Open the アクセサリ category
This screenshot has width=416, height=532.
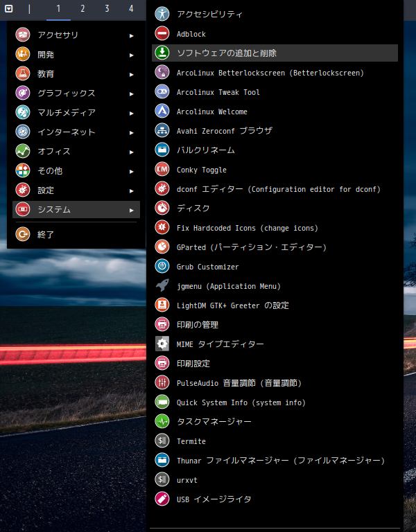point(76,35)
